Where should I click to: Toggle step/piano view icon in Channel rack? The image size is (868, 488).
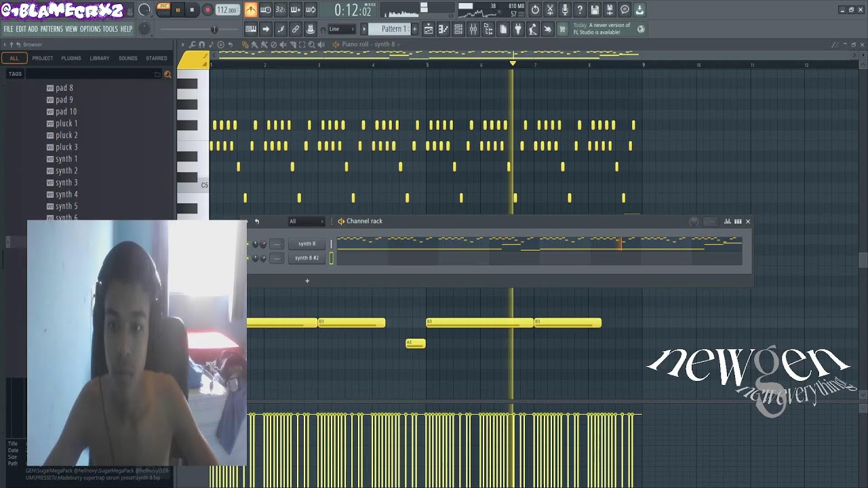(738, 222)
